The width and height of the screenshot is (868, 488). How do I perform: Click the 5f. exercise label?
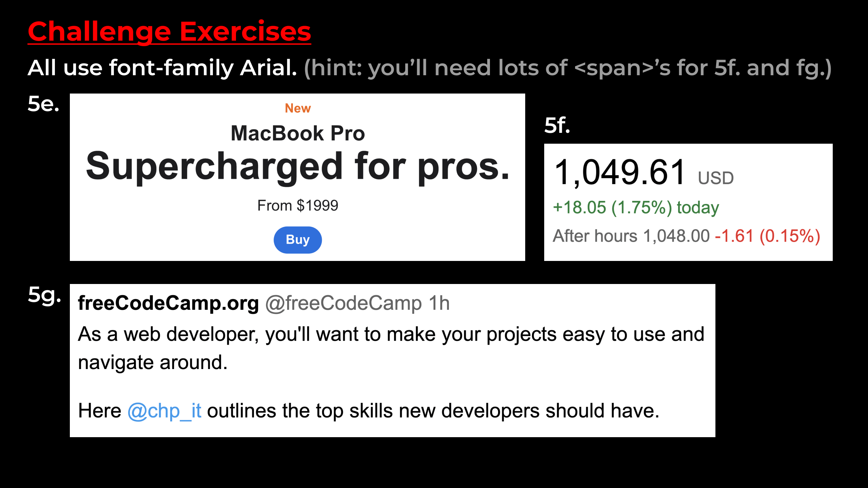[x=557, y=125]
